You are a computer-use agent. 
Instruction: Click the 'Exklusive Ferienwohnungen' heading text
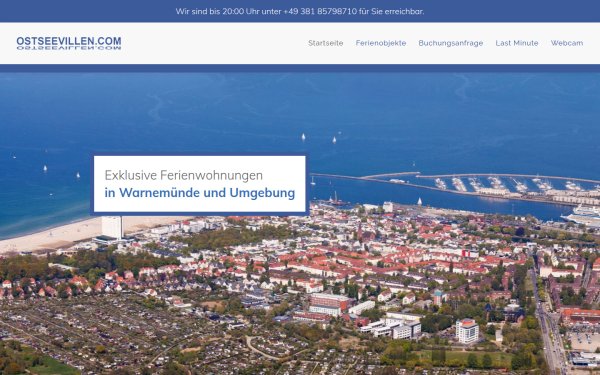184,175
